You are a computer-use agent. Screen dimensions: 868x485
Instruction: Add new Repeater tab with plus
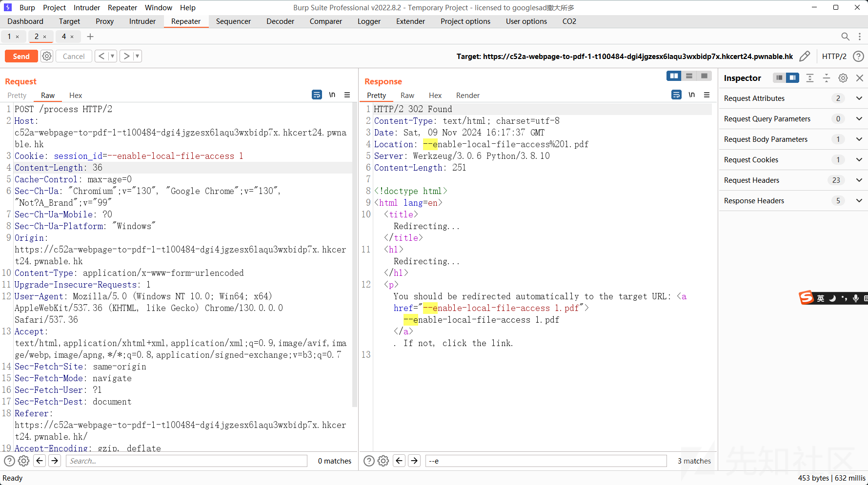[90, 37]
